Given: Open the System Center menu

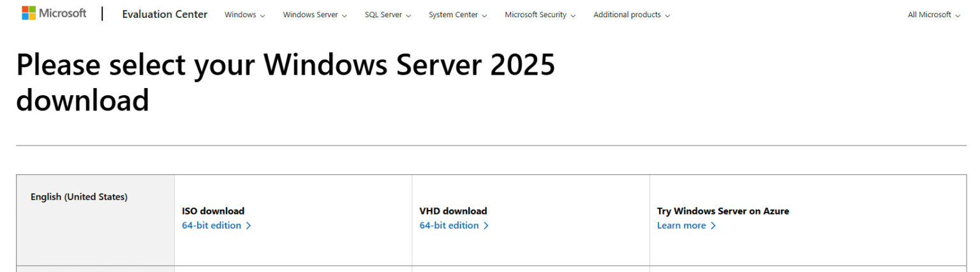Looking at the screenshot, I should pos(457,15).
